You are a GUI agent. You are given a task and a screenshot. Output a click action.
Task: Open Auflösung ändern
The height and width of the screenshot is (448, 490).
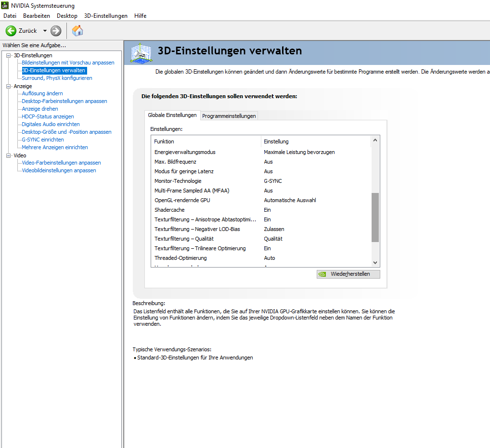[x=42, y=93]
